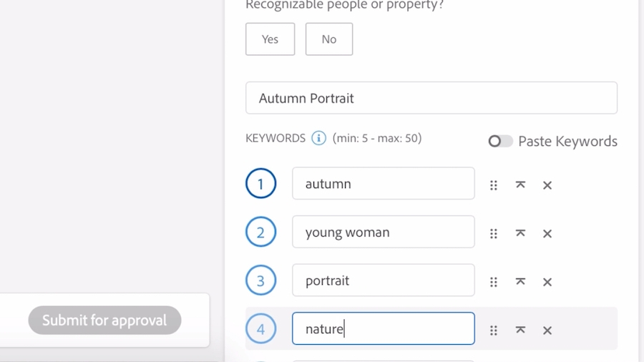Move 'nature' keyword to top
644x362 pixels.
[x=520, y=331]
